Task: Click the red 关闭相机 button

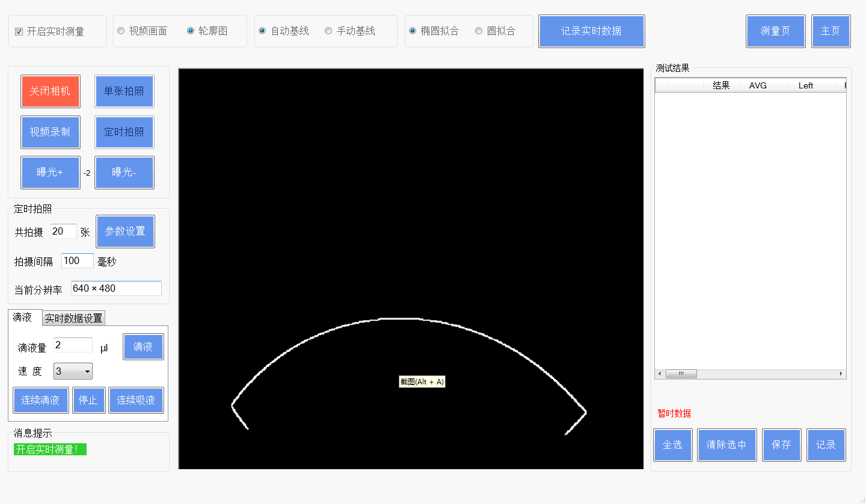Action: (50, 91)
